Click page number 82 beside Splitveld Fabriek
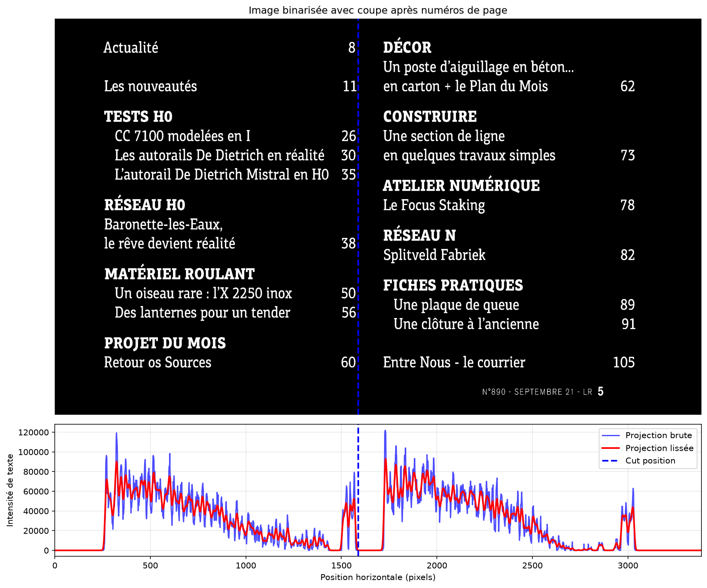Viewport: 707px width, 588px height. (628, 255)
